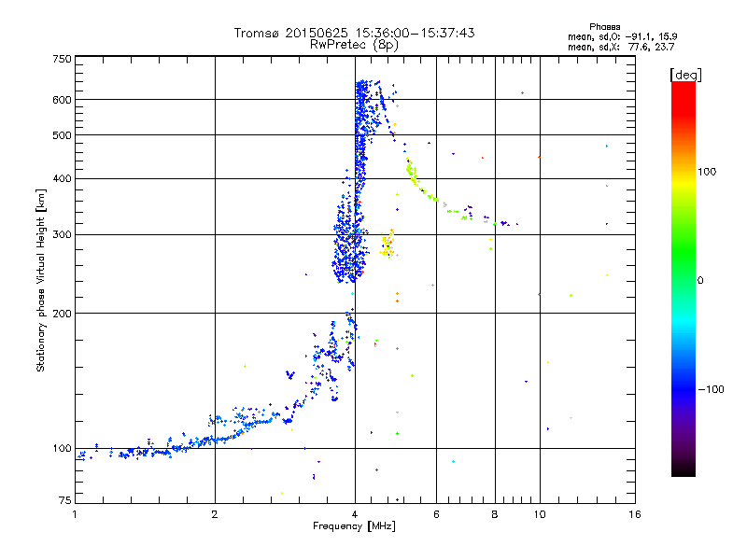Click x-axis tick label '8'
The width and height of the screenshot is (747, 560).
coord(495,514)
